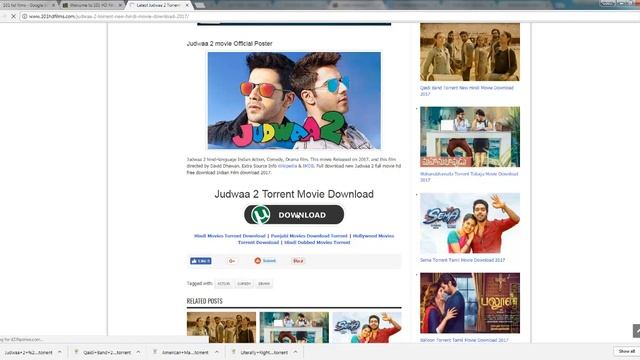640x360 pixels.
Task: Open Qaidi Band related post thumbnail
Action: (x=221, y=327)
